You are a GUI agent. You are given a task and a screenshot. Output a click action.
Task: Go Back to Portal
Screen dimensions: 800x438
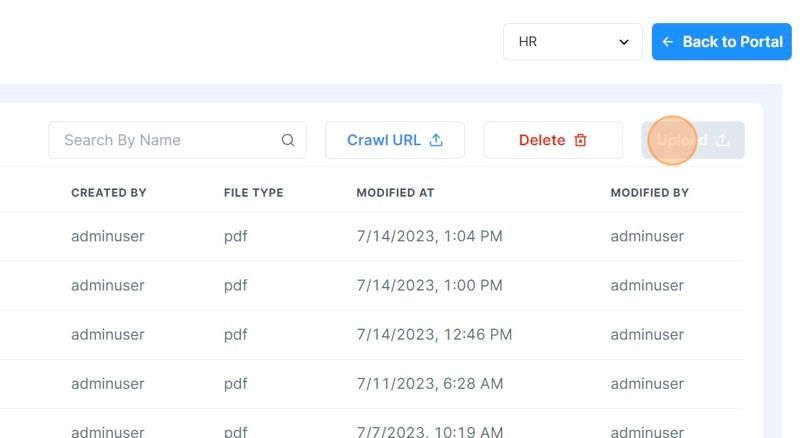[x=721, y=42]
